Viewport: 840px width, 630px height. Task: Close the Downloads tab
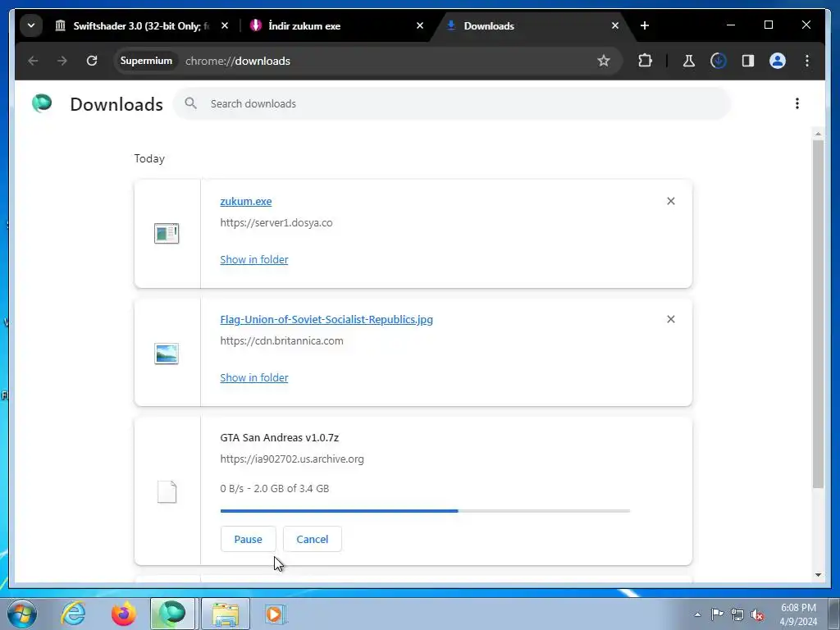coord(615,25)
